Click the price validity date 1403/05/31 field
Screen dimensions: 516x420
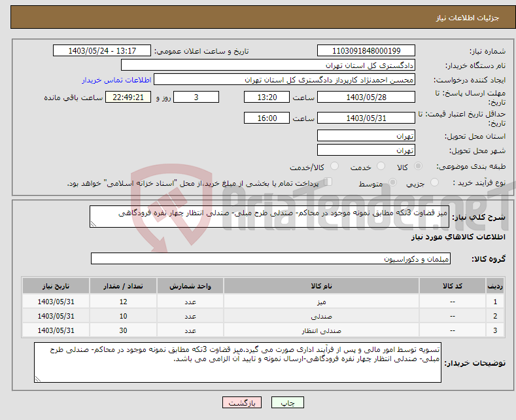pyautogui.click(x=366, y=118)
